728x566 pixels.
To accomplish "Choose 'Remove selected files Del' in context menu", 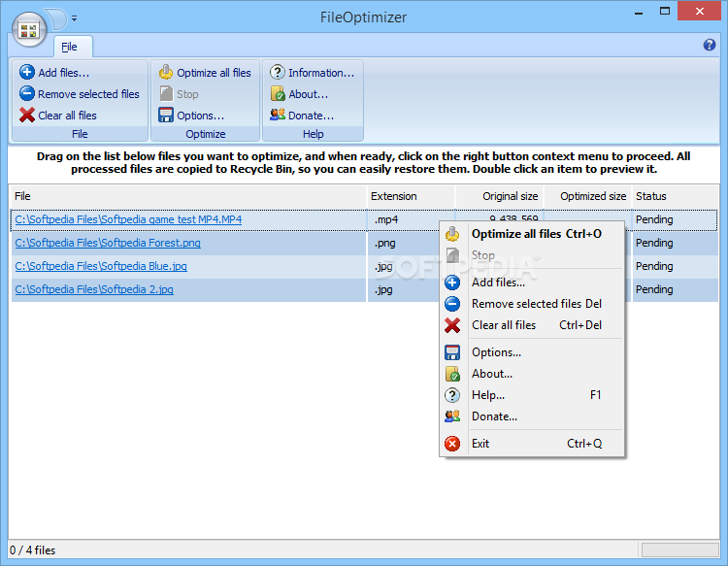I will (x=532, y=304).
